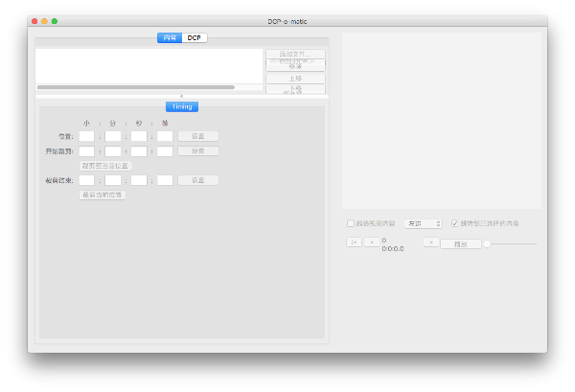Click the video preview area
Viewport: 575px width, 392px height.
442,121
